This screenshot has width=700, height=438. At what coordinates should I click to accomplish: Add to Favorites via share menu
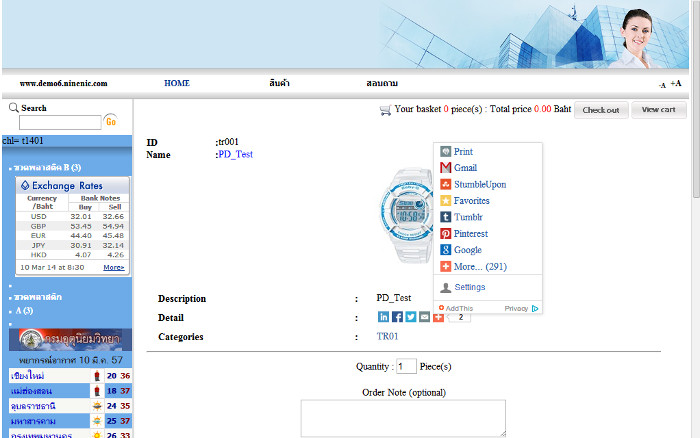point(471,201)
